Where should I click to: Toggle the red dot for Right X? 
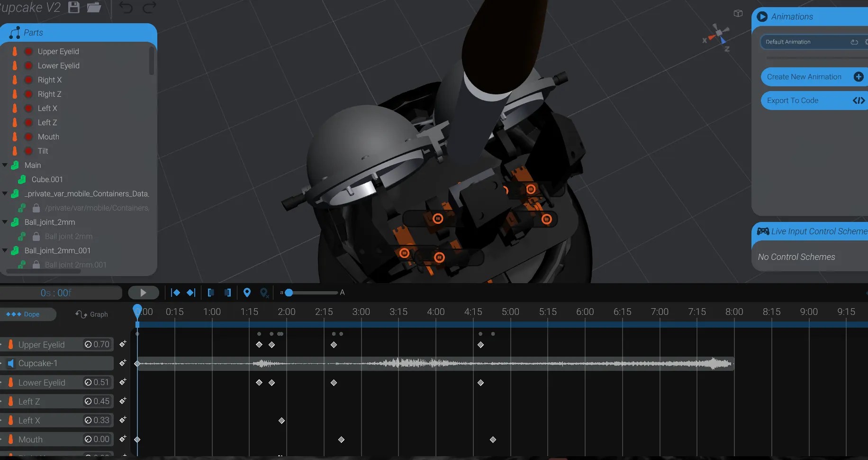pos(28,80)
